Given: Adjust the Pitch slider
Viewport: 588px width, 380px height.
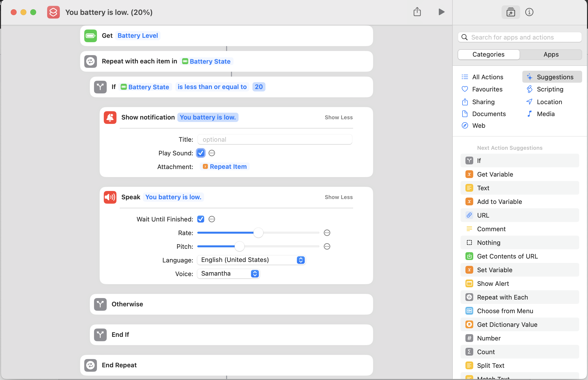Looking at the screenshot, I should (239, 246).
